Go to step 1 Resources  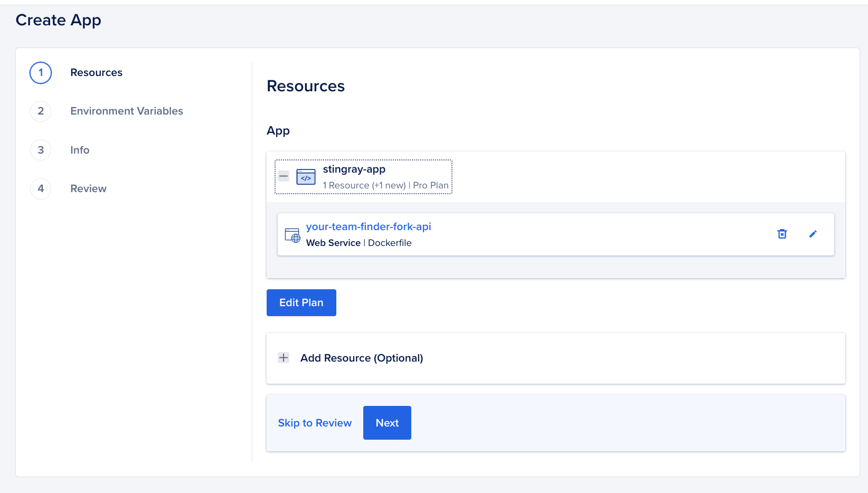point(97,72)
